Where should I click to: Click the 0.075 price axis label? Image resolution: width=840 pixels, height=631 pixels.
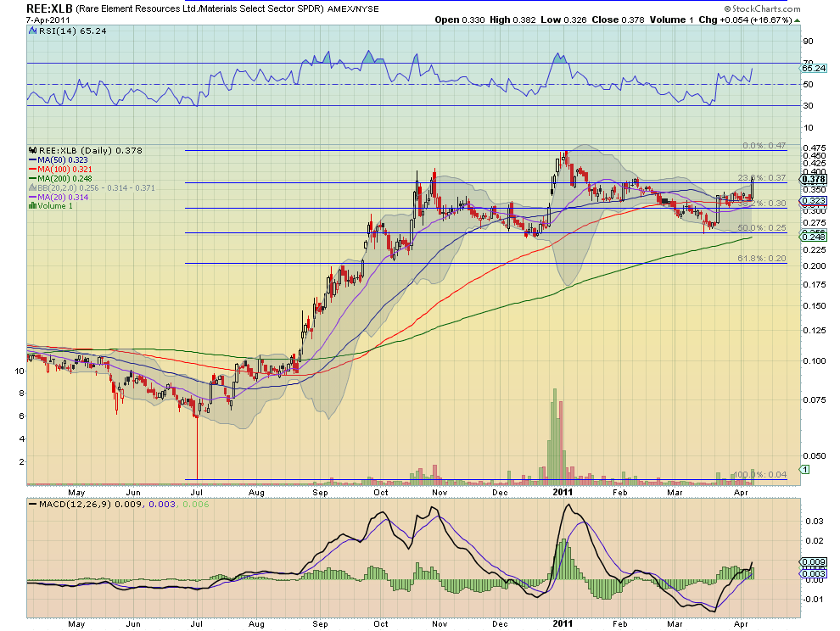815,400
